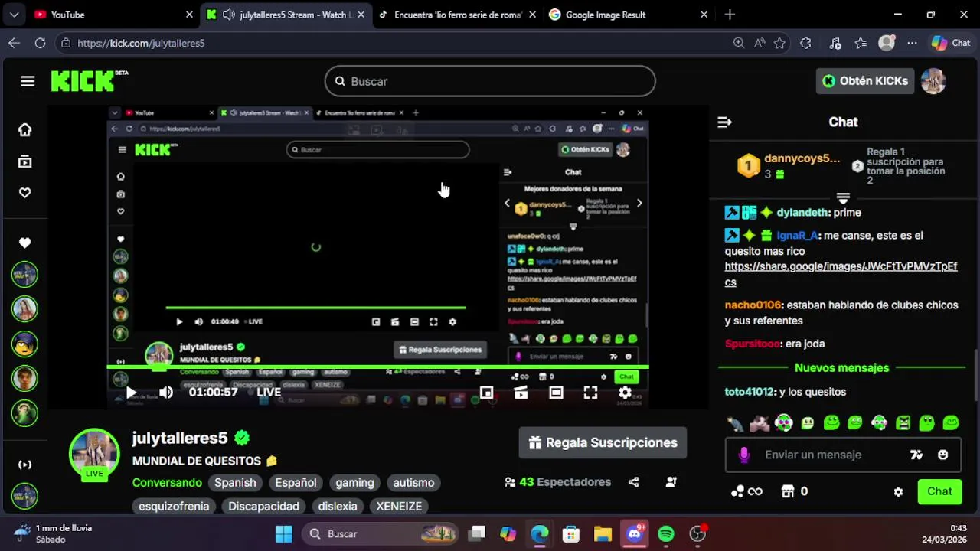The width and height of the screenshot is (980, 551).
Task: Open the player settings gear
Action: point(625,393)
